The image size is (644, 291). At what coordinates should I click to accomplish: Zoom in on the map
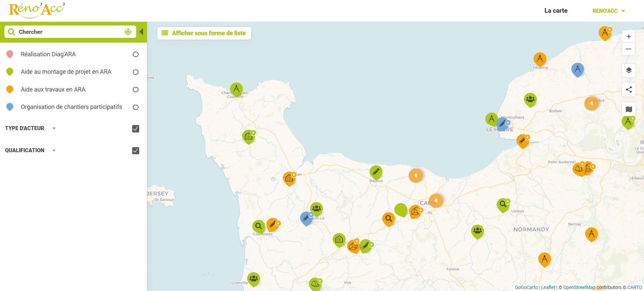point(629,37)
